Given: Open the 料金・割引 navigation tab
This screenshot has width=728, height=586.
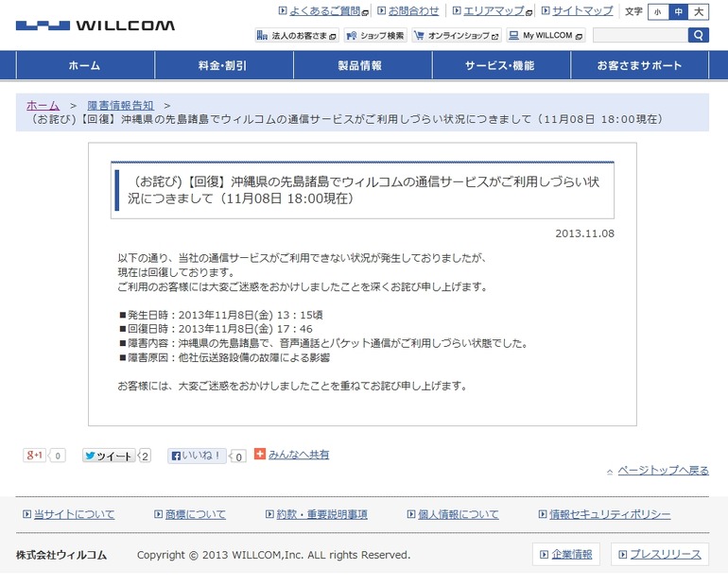Looking at the screenshot, I should [224, 65].
